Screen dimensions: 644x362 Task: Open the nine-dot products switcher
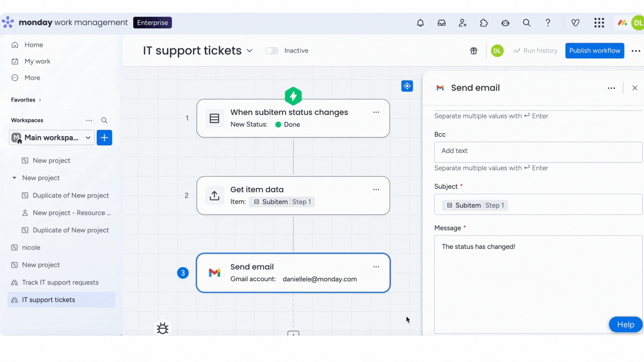[x=599, y=23]
